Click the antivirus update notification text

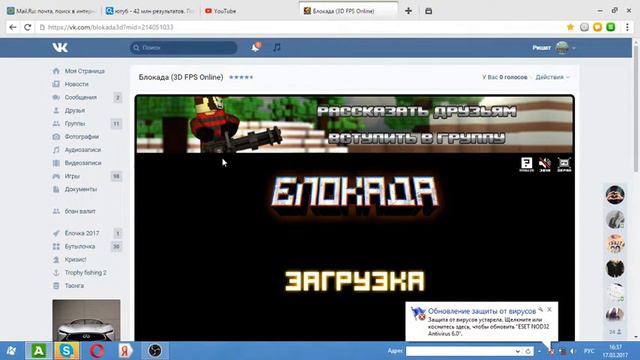[x=488, y=327]
